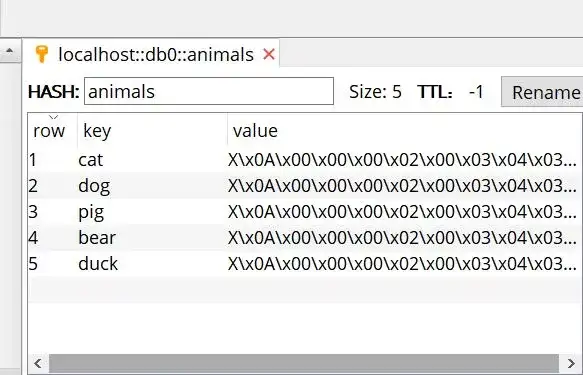Viewport: 583px width, 375px height.
Task: Select the bear key cell
Action: [x=152, y=237]
